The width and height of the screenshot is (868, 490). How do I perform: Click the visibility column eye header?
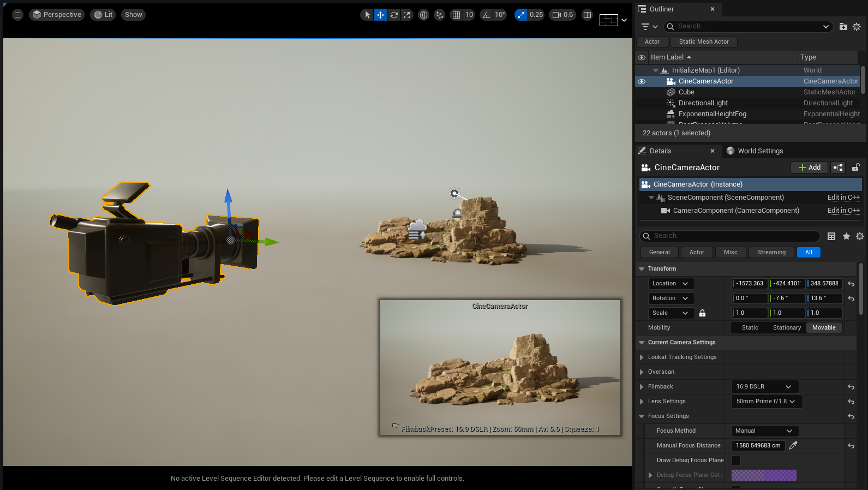(x=642, y=57)
